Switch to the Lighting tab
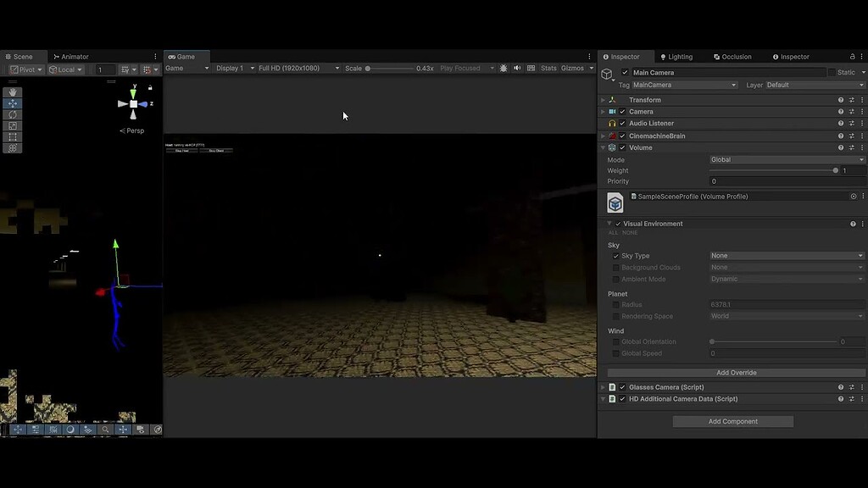This screenshot has width=868, height=488. click(x=676, y=57)
